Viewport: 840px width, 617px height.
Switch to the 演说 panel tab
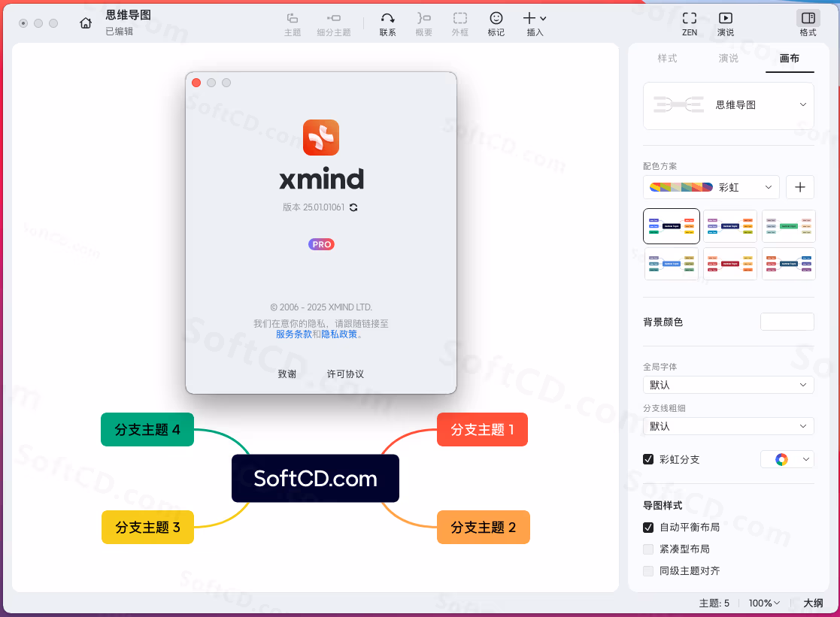coord(729,59)
